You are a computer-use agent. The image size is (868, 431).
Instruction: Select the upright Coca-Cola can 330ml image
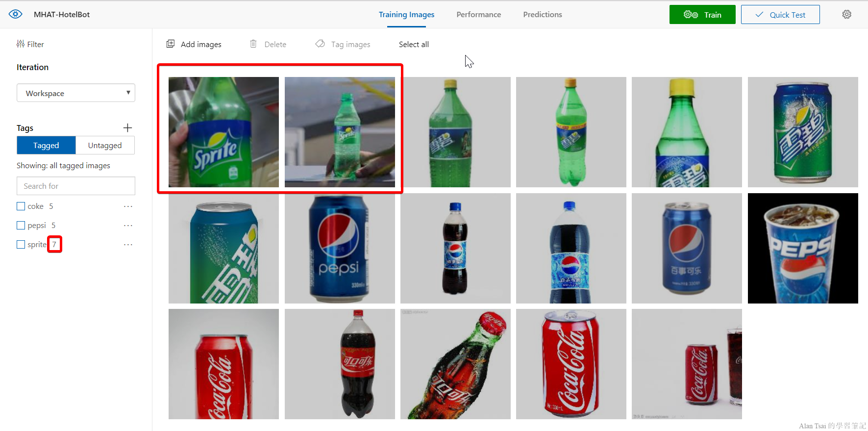point(571,364)
